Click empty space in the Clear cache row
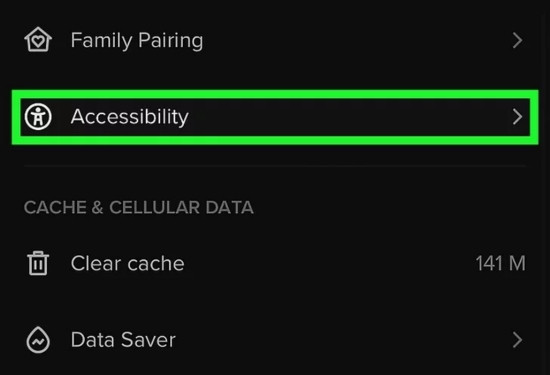This screenshot has height=375, width=550. point(330,263)
